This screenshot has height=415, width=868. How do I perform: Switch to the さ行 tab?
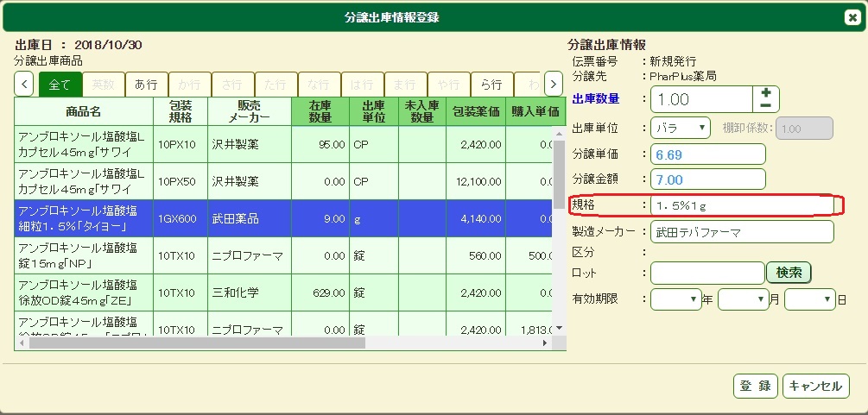tap(233, 85)
